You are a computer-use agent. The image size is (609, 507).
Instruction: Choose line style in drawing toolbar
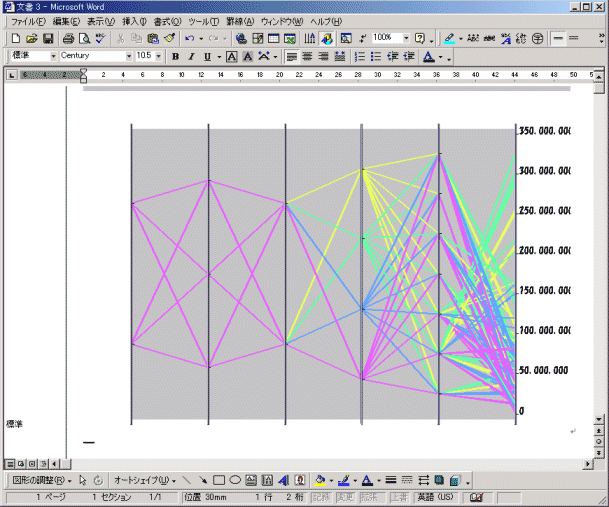point(391,480)
